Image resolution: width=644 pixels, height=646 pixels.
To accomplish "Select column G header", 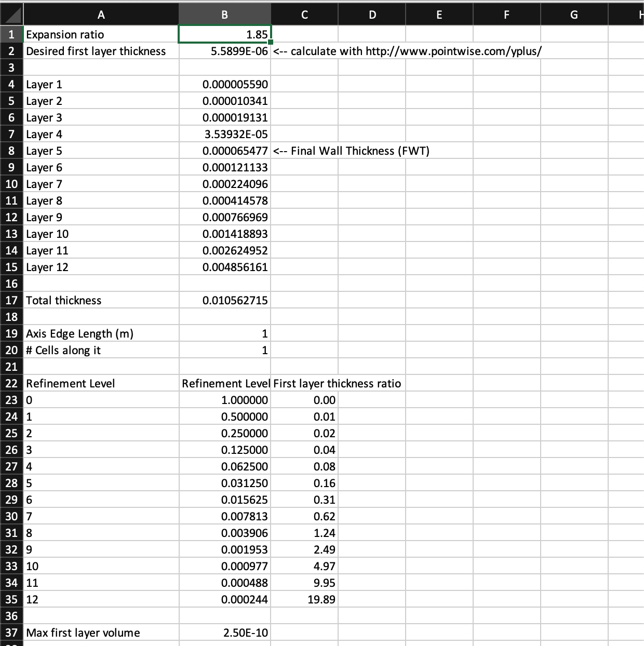I will pos(574,15).
